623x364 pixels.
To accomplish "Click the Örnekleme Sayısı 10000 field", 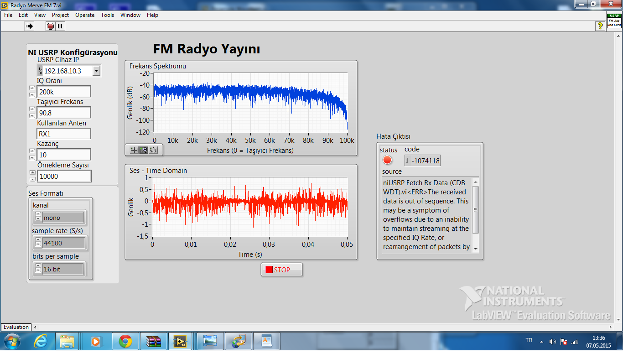I will [64, 176].
